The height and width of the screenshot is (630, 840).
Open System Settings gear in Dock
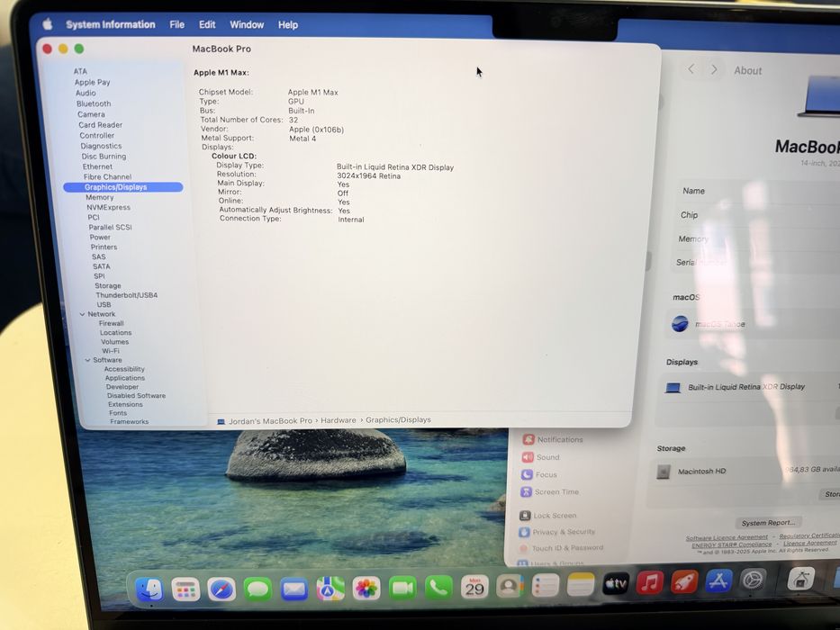(753, 580)
